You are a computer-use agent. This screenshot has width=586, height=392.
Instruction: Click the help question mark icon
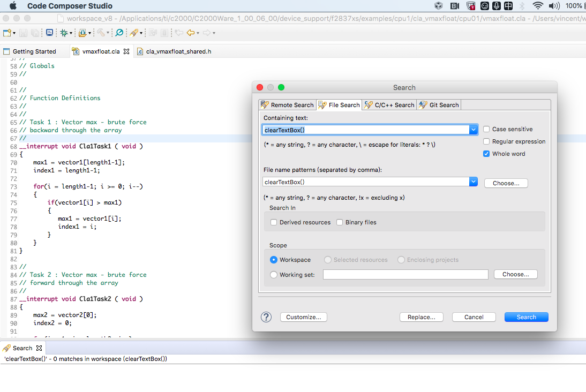coord(266,317)
